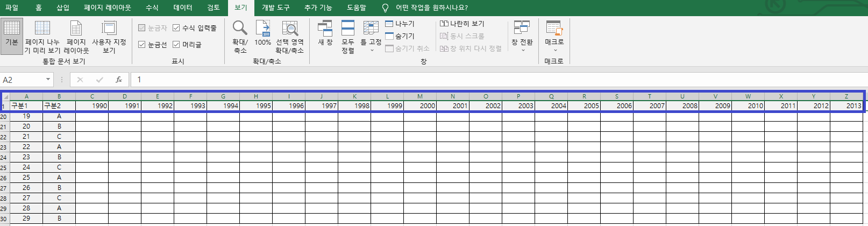Toggle the Gridlines (눈금선) checkbox

click(x=153, y=45)
